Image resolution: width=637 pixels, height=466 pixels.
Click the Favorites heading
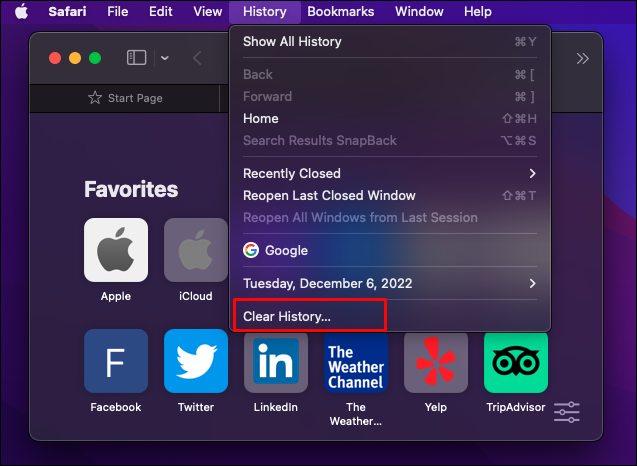coord(131,189)
